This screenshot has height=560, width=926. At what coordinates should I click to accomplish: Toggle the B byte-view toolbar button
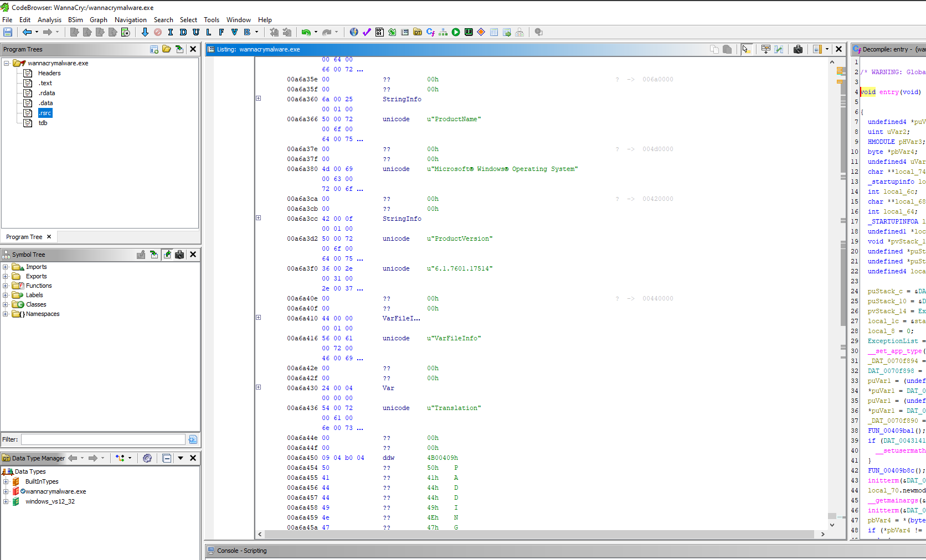tap(247, 32)
